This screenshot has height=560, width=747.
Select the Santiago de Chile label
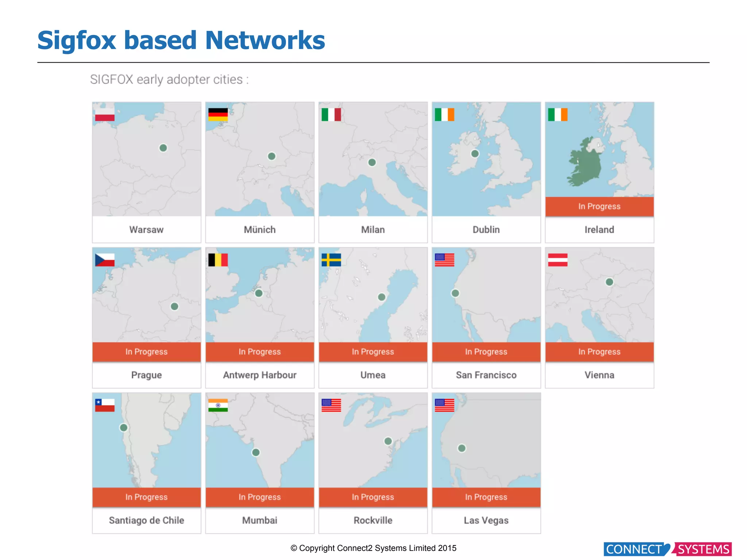pos(147,521)
